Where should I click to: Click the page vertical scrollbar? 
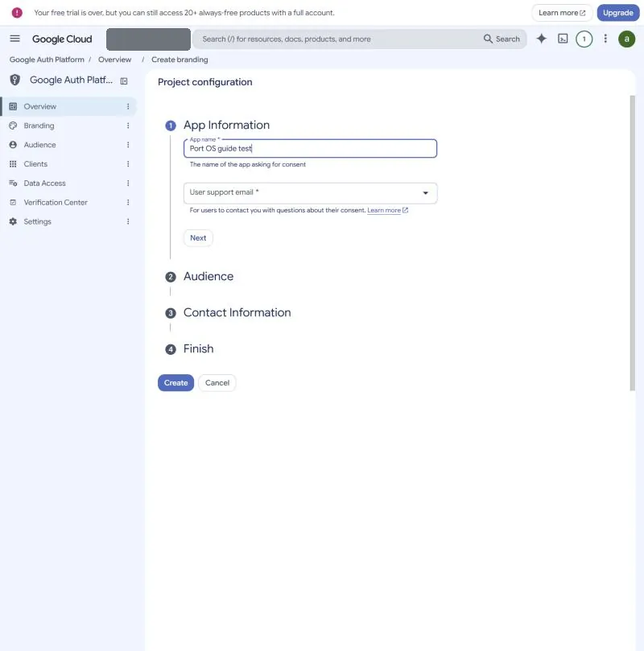633,243
